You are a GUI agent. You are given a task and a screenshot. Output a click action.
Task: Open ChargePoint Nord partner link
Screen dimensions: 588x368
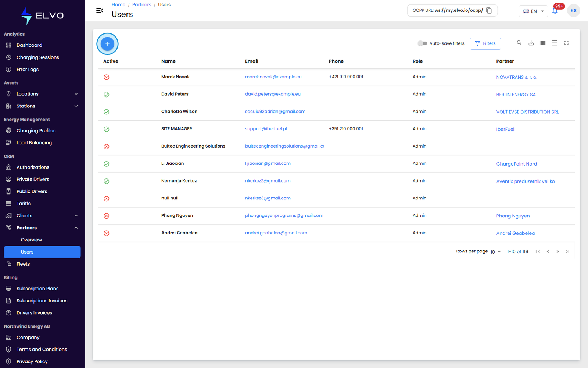click(516, 164)
